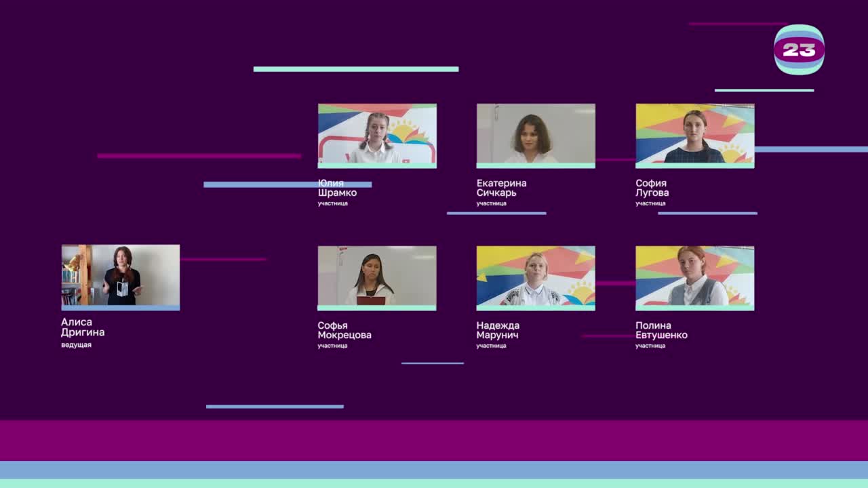Open Софья Мокрецова's video thumbnail

(377, 277)
